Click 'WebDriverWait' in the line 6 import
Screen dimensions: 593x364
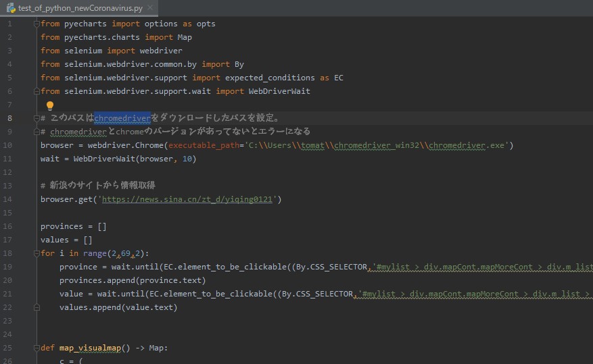[x=279, y=91]
